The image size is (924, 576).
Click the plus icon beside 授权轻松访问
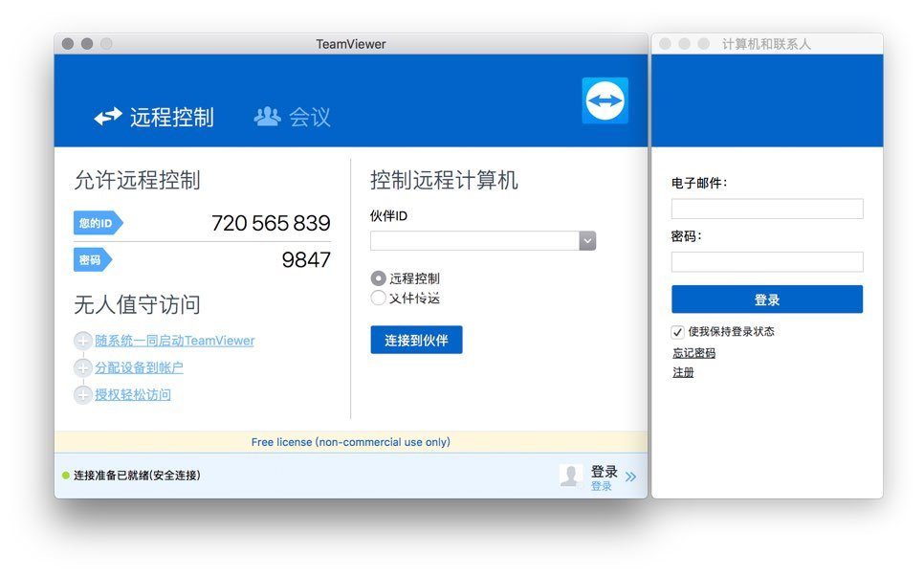click(82, 394)
